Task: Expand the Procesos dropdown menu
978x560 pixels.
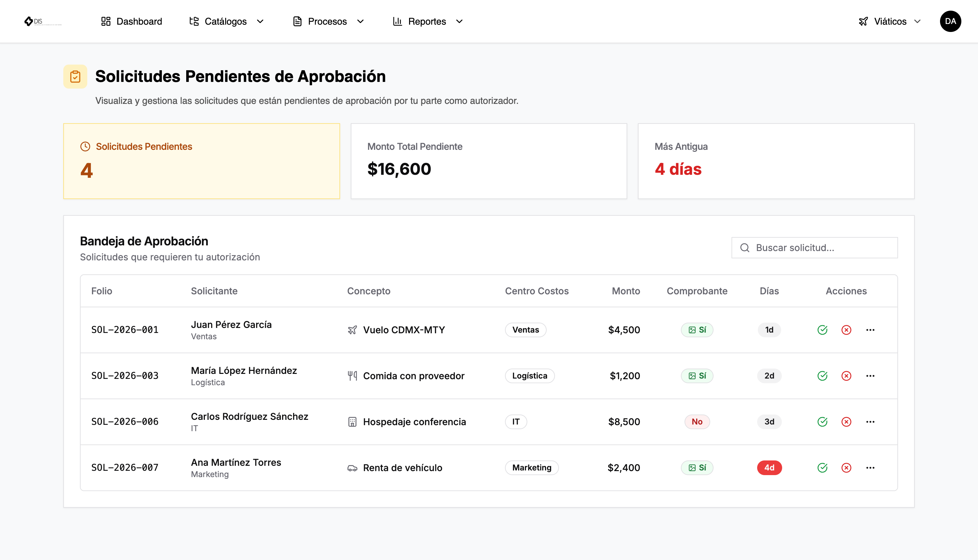Action: [x=328, y=21]
